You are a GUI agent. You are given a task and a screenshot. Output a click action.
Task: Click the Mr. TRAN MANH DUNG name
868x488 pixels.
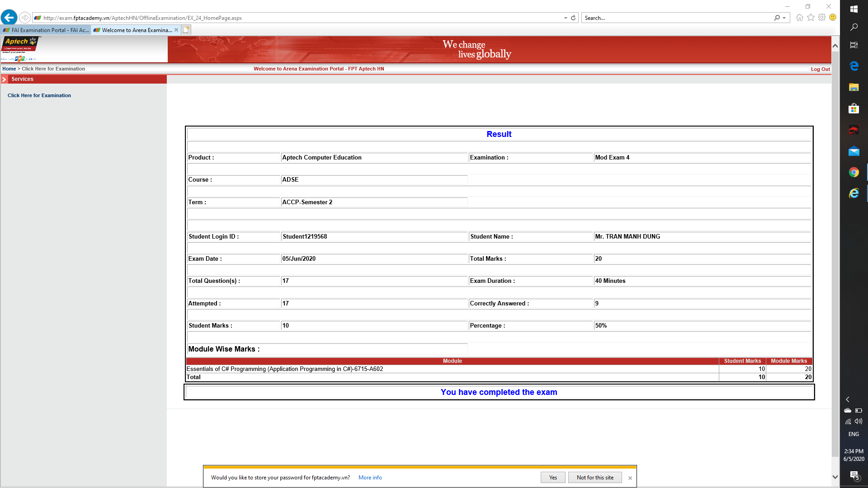coord(627,237)
